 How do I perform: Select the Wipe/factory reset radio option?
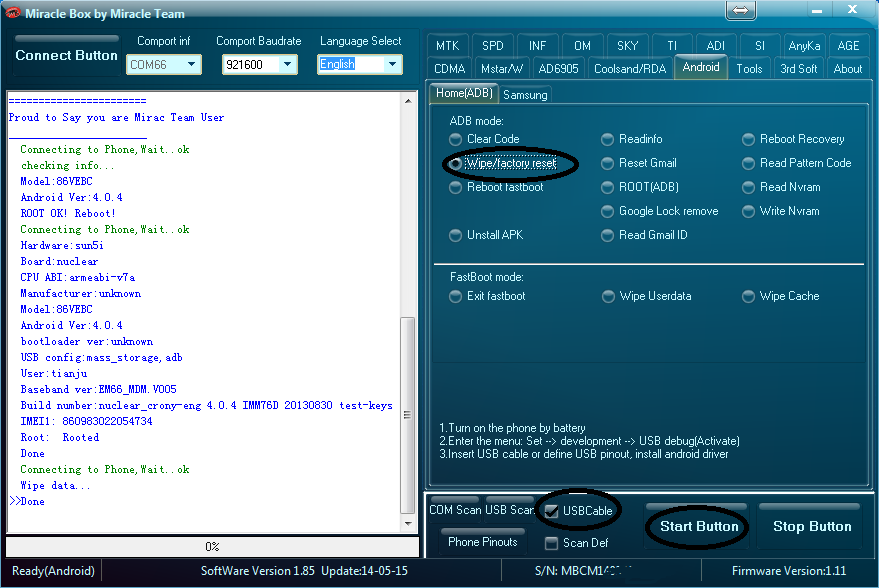pos(503,163)
